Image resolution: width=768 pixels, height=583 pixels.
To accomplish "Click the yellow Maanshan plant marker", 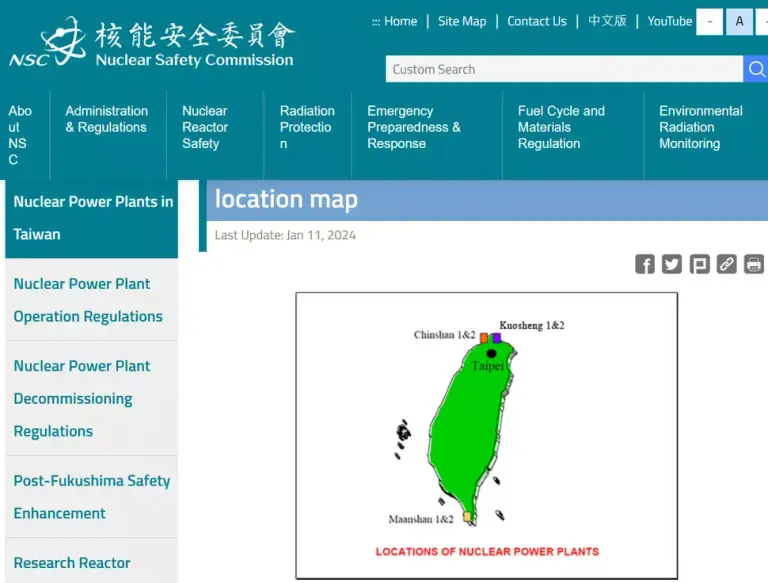I will 467,517.
